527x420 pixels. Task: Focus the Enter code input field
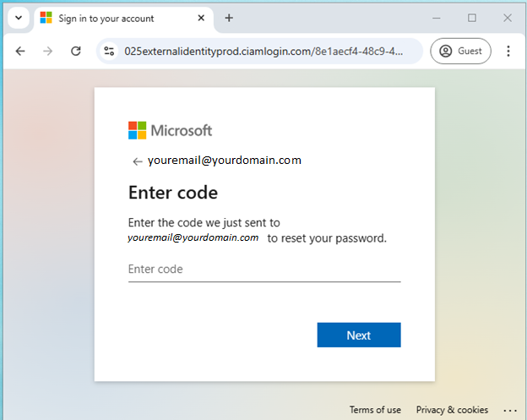pyautogui.click(x=264, y=270)
